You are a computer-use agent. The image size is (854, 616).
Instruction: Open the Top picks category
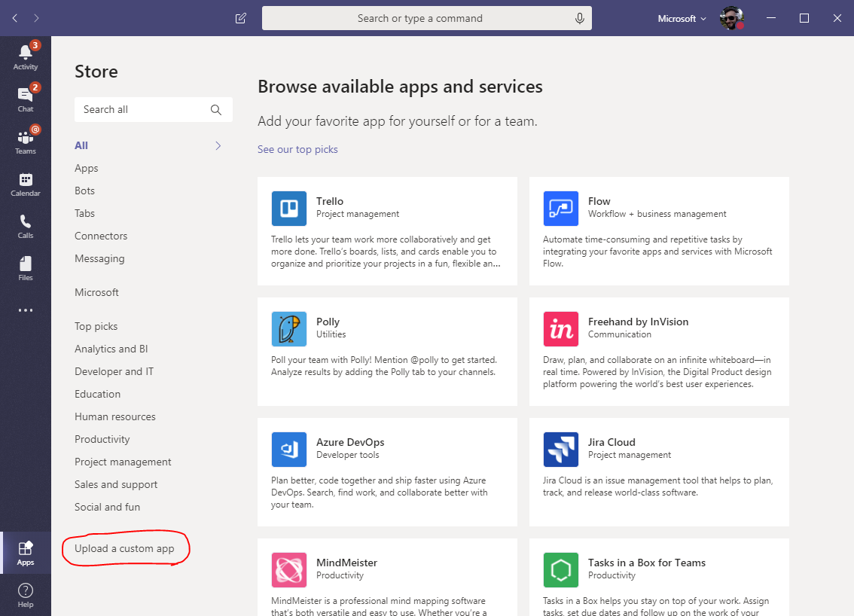click(96, 326)
